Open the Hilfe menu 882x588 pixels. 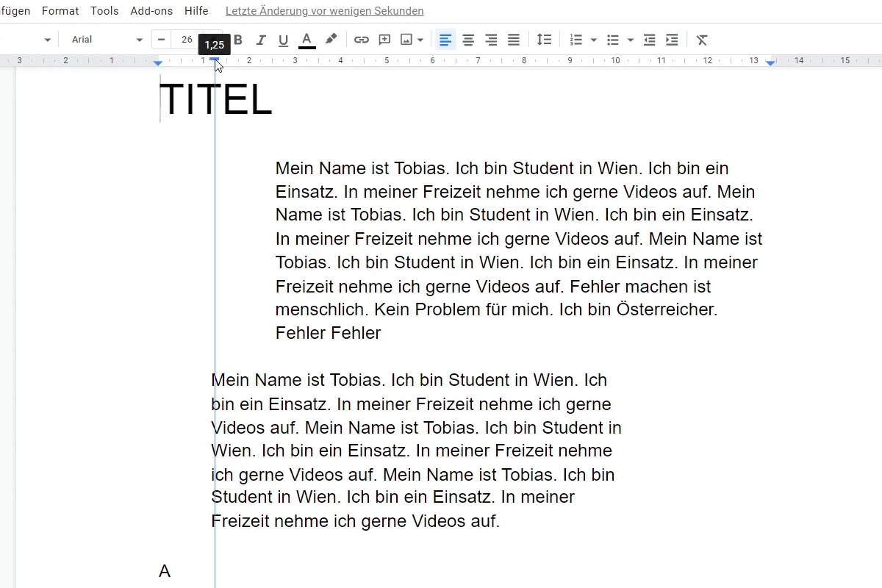(x=196, y=11)
